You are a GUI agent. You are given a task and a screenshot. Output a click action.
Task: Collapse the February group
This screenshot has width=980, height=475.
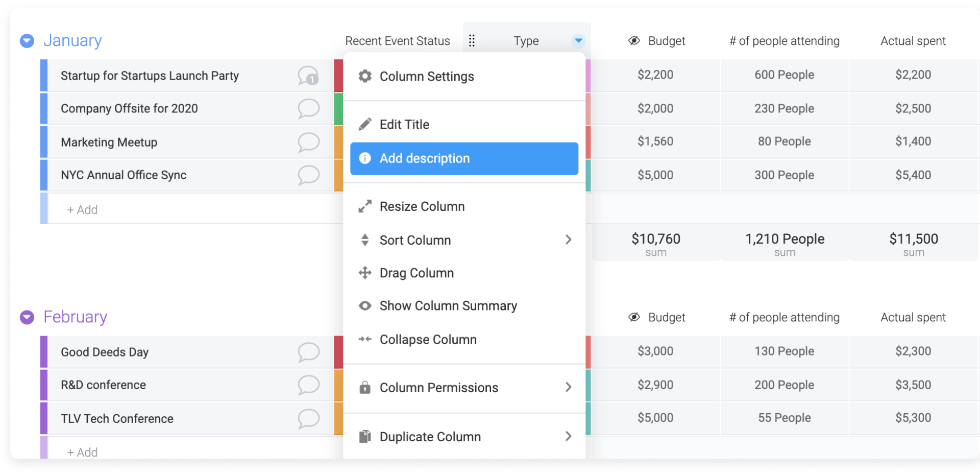pyautogui.click(x=26, y=317)
